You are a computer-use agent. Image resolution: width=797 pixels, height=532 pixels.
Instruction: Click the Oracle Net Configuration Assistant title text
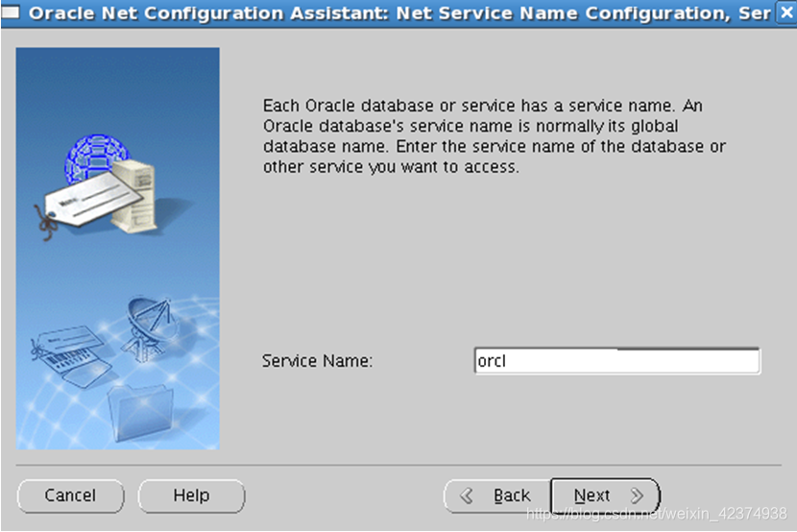399,13
